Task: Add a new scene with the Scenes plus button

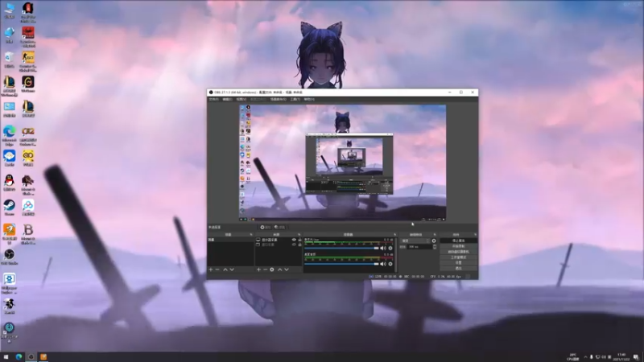Action: (210, 269)
